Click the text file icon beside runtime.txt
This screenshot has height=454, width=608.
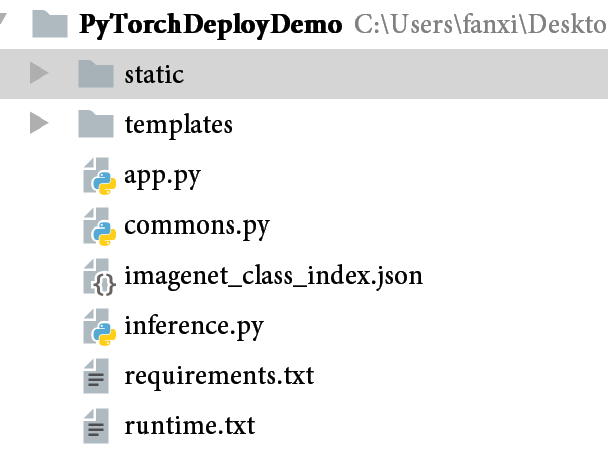96,426
